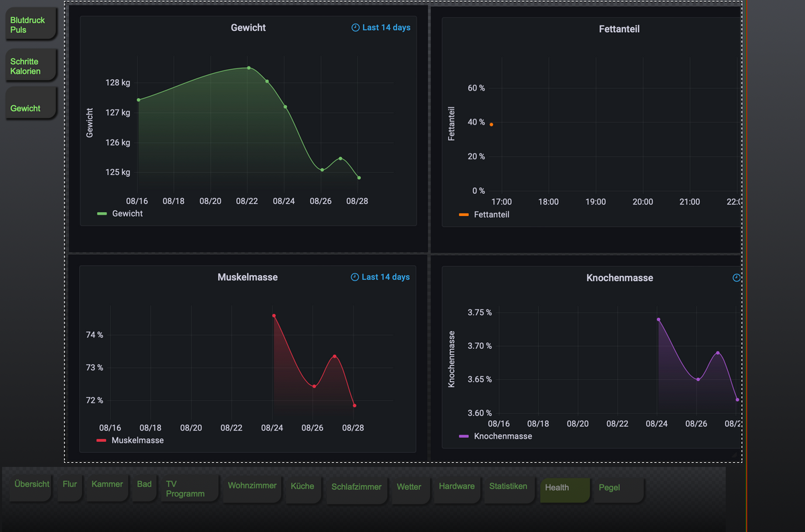Click the clock icon in the Gewicht panel
The width and height of the screenshot is (805, 532).
356,28
